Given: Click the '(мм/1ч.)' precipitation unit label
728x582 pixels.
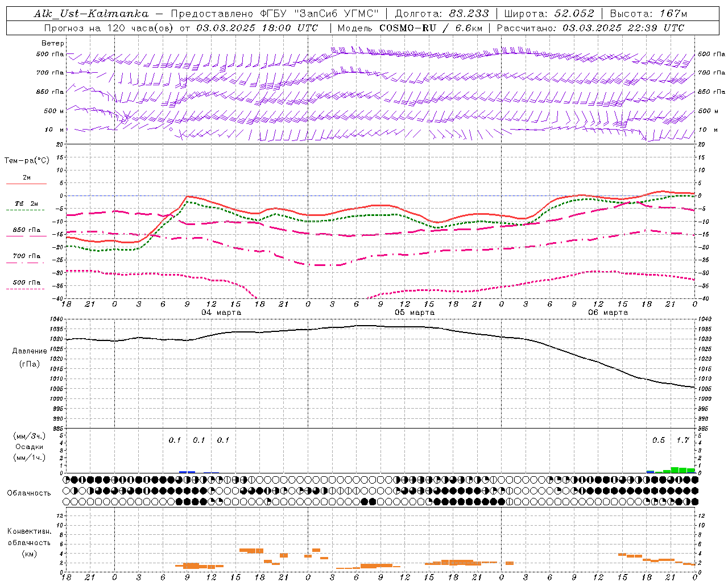Looking at the screenshot, I should click(x=30, y=458).
